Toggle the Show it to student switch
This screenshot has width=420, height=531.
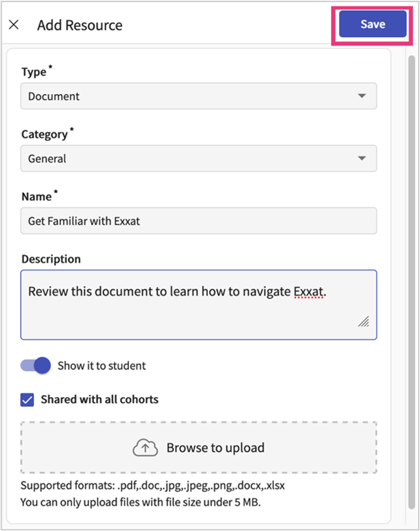click(x=36, y=365)
